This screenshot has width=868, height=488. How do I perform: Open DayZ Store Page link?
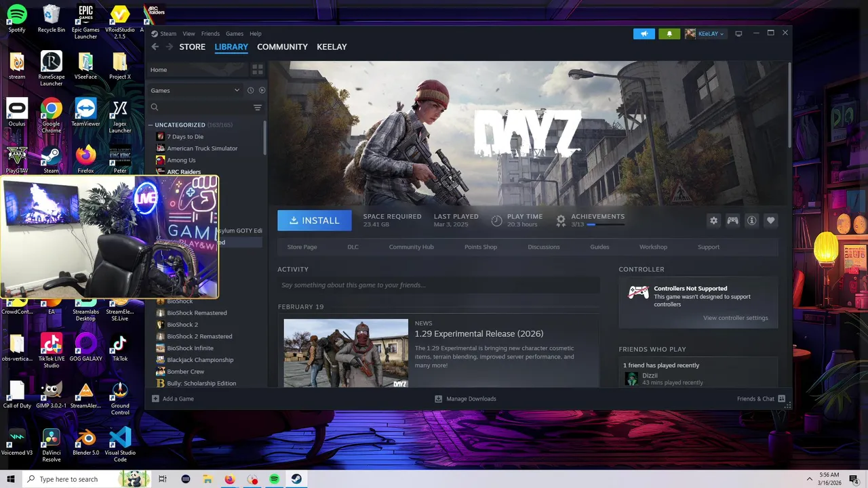(x=302, y=247)
